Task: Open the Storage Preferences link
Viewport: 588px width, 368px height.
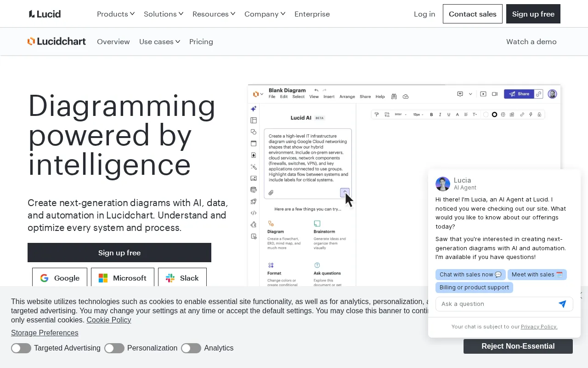Action: (x=45, y=333)
